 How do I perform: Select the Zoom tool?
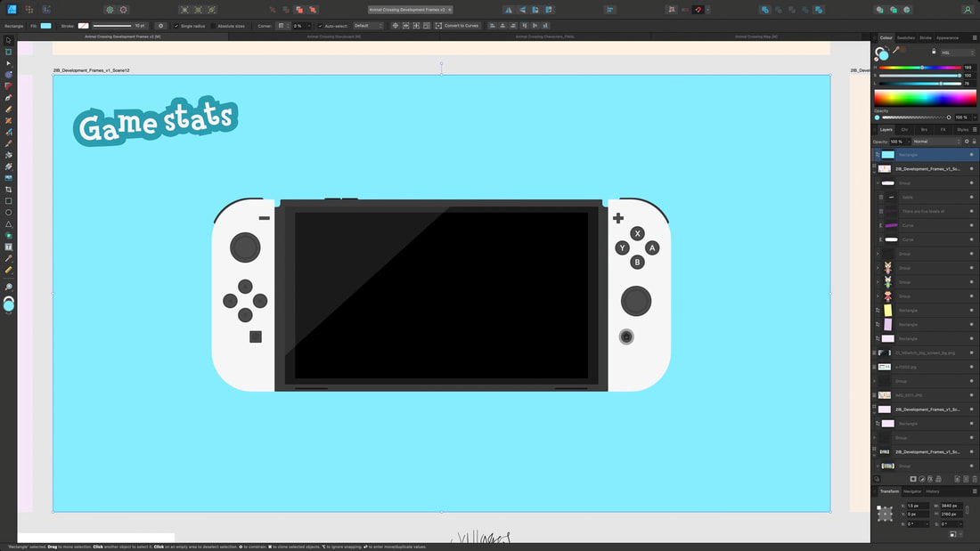(x=8, y=287)
